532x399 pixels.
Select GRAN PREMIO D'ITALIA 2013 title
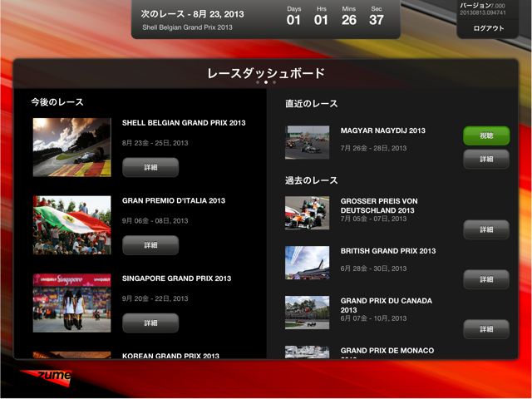pyautogui.click(x=174, y=200)
